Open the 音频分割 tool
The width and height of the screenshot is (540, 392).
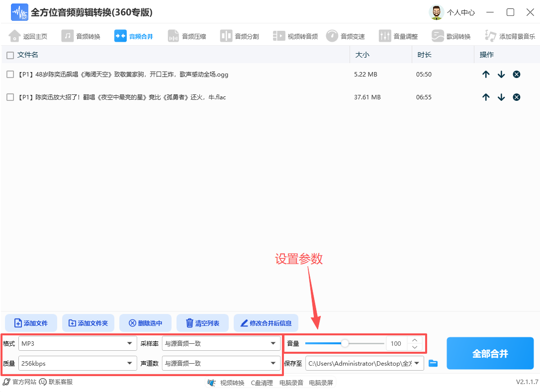pos(240,35)
